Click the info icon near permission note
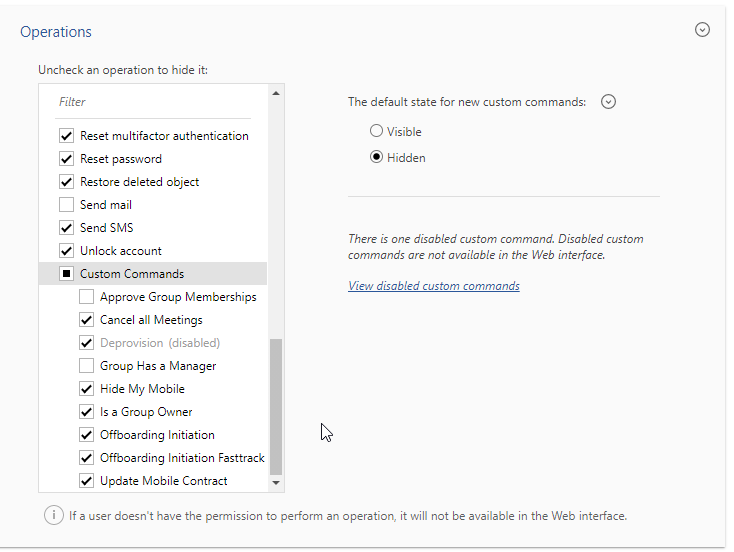 pos(50,516)
